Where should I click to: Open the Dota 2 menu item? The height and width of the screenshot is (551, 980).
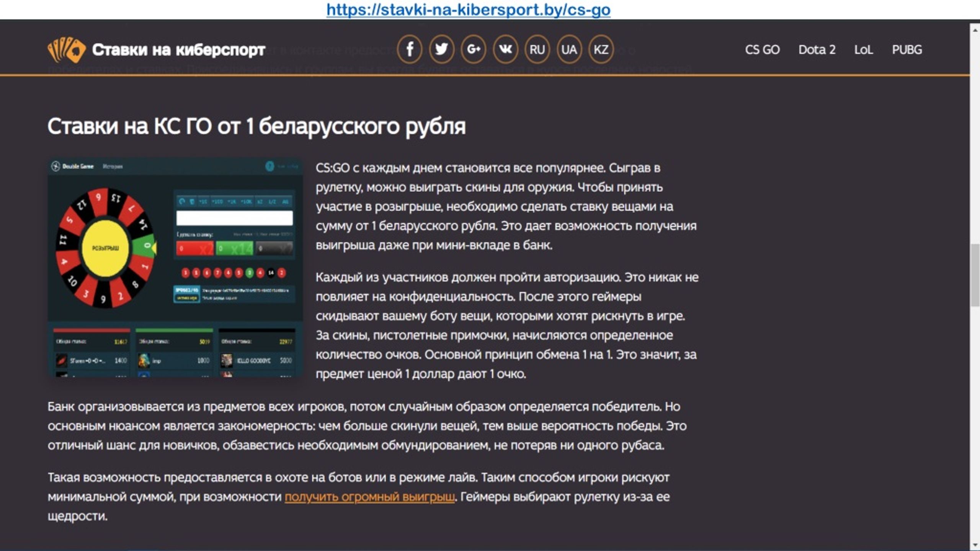pos(817,50)
